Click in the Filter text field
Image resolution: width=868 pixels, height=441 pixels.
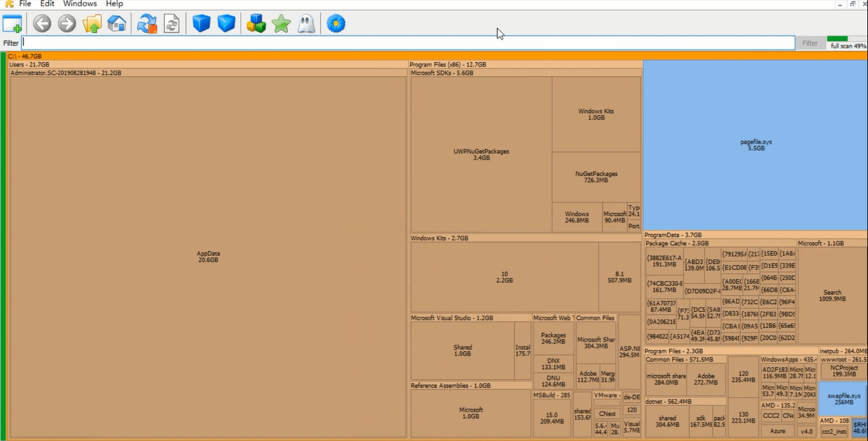(407, 43)
